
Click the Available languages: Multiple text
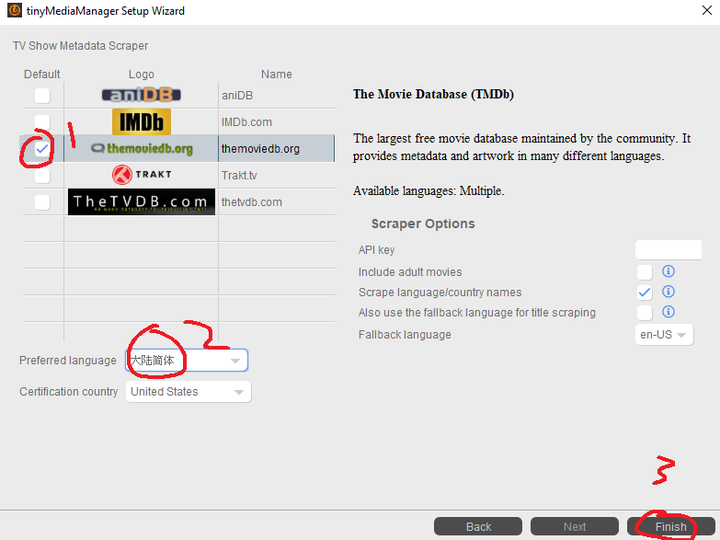428,191
